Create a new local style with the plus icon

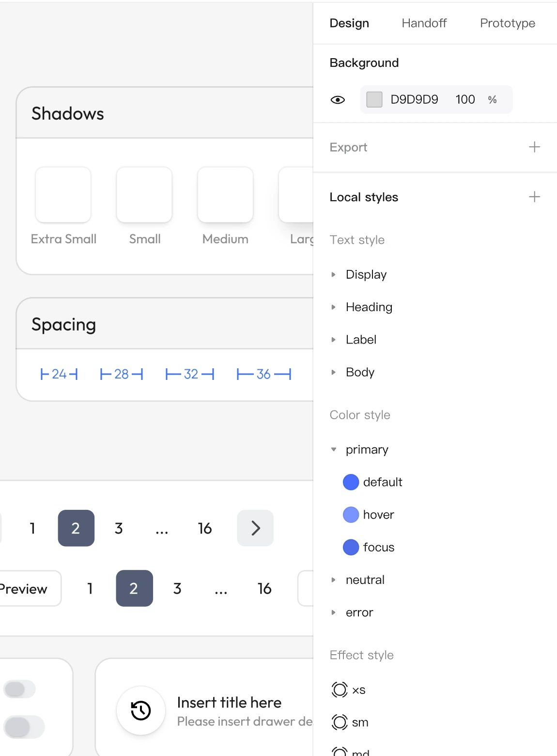click(x=534, y=197)
